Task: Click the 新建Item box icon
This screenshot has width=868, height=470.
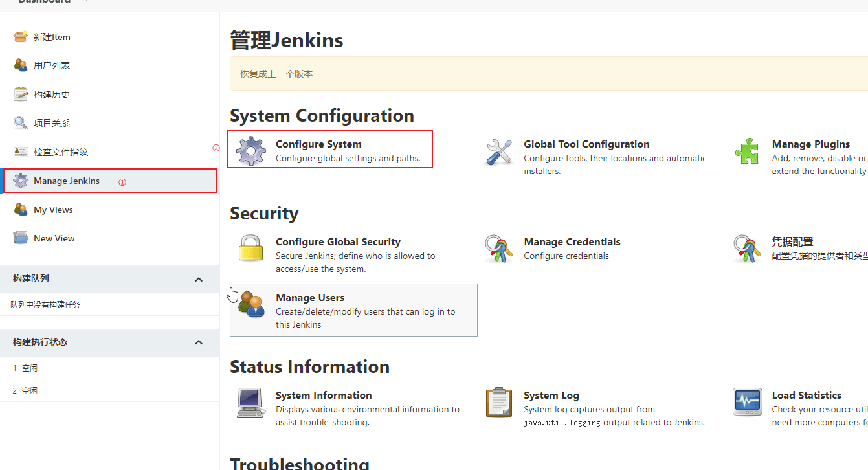Action: coord(21,37)
